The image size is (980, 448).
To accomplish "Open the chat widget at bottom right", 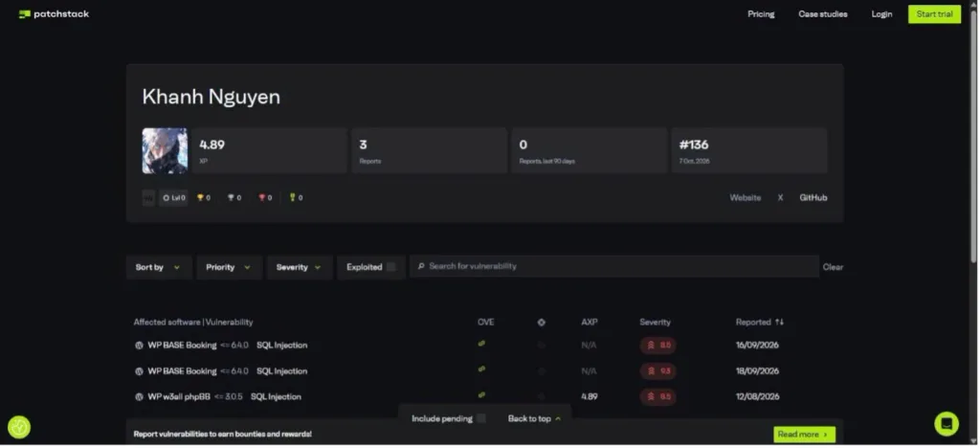I will pyautogui.click(x=947, y=424).
